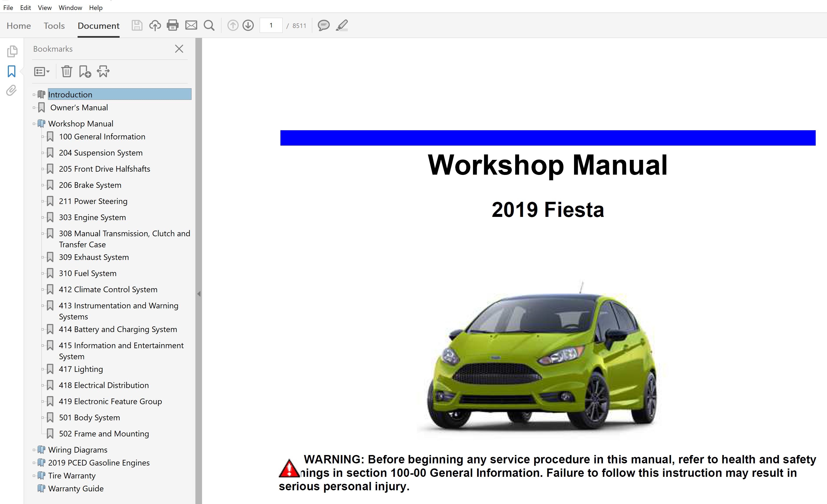Expand the Wiring Diagrams bookmark

pos(34,450)
